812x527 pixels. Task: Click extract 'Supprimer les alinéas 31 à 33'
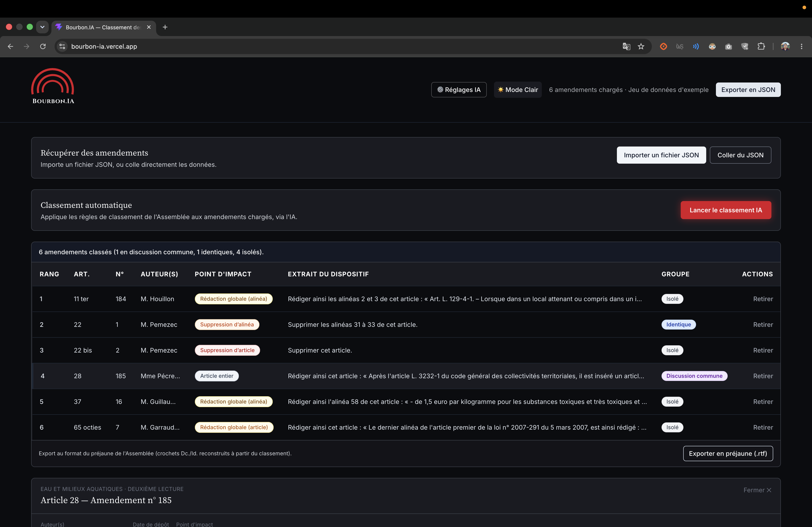click(353, 325)
